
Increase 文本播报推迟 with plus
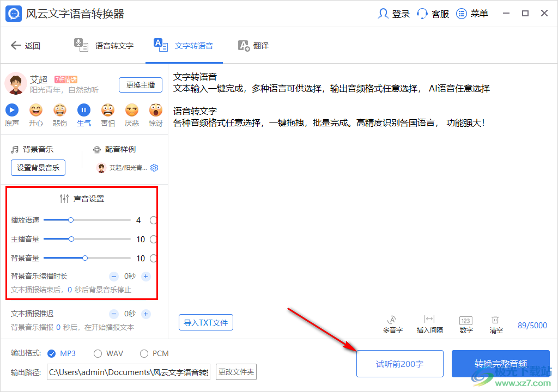[146, 314]
